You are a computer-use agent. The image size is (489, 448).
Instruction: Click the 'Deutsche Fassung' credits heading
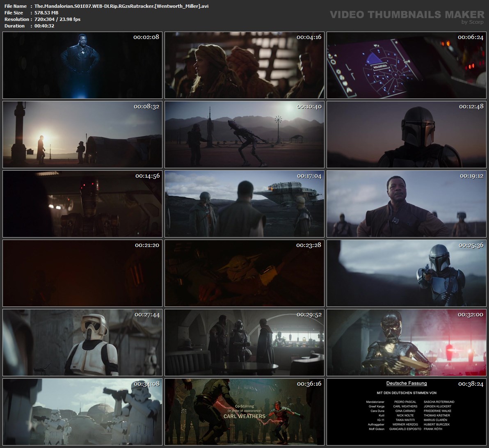pos(407,384)
